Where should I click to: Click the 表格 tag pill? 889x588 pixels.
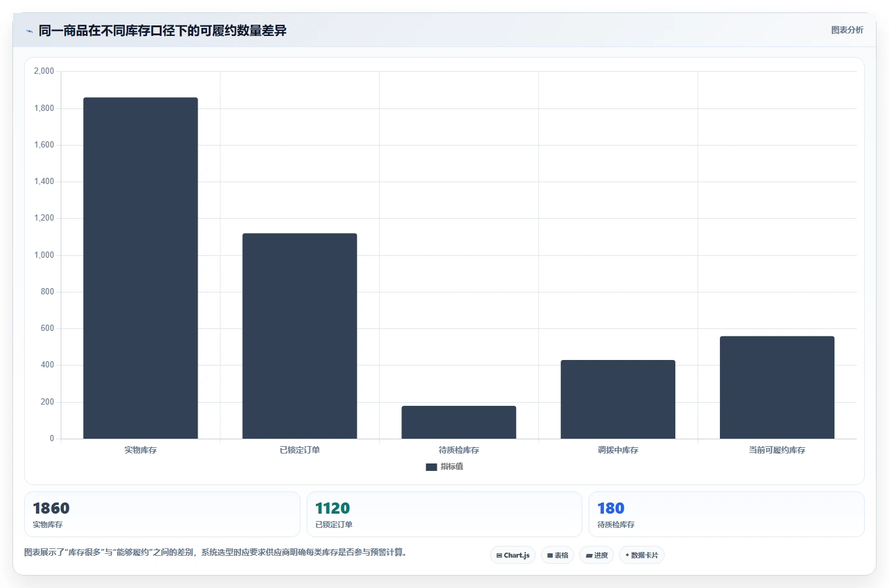pos(558,555)
